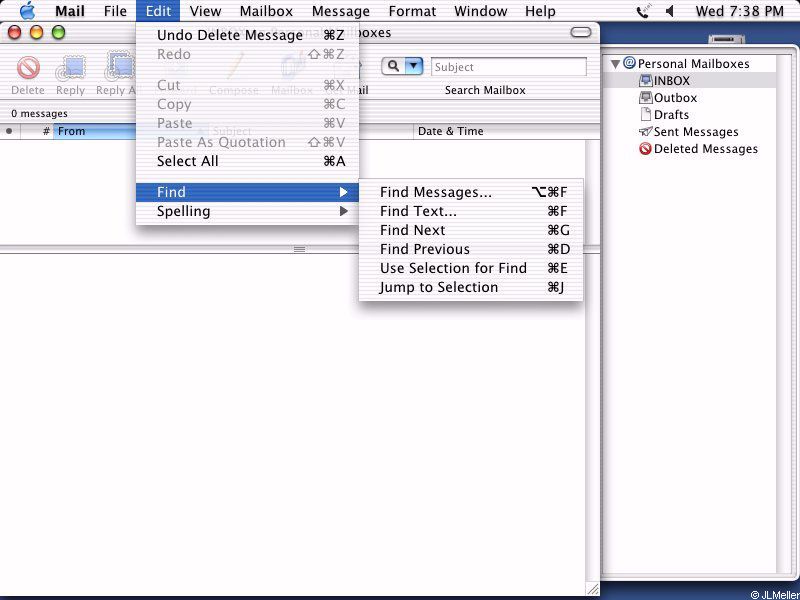800x600 pixels.
Task: Click the Reply All toolbar icon
Action: (120, 66)
